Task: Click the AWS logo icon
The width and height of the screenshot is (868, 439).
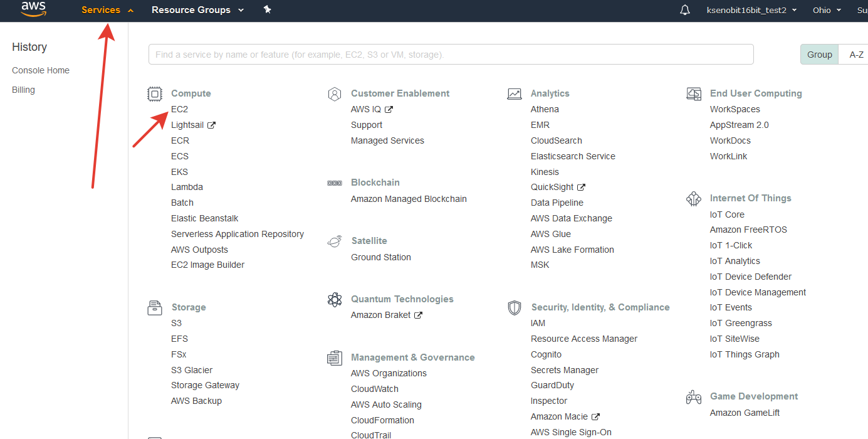Action: (33, 9)
